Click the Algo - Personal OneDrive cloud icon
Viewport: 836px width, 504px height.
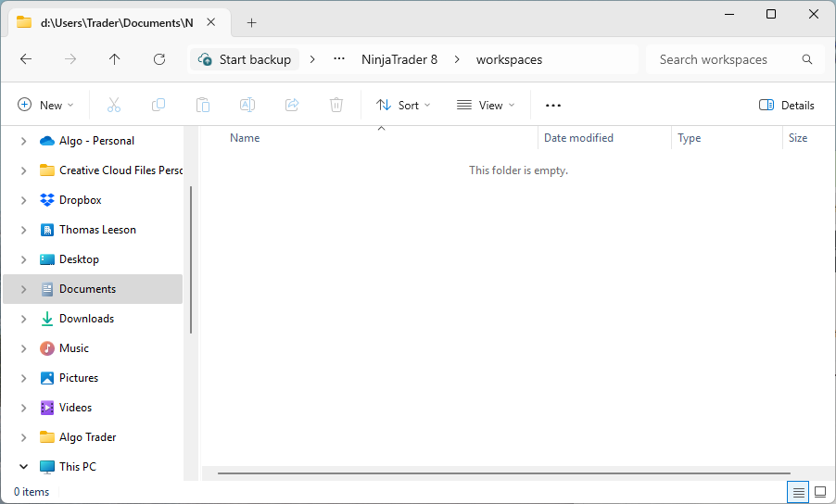[47, 141]
